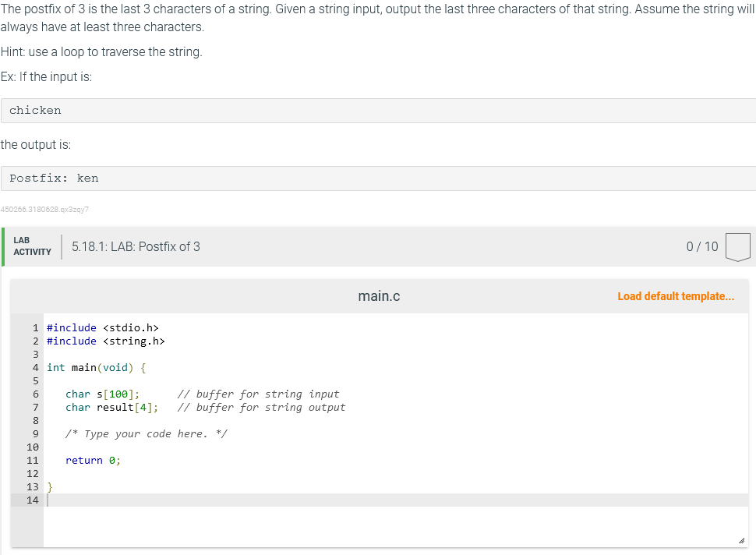
Task: Click the return 0; statement
Action: pyautogui.click(x=94, y=460)
